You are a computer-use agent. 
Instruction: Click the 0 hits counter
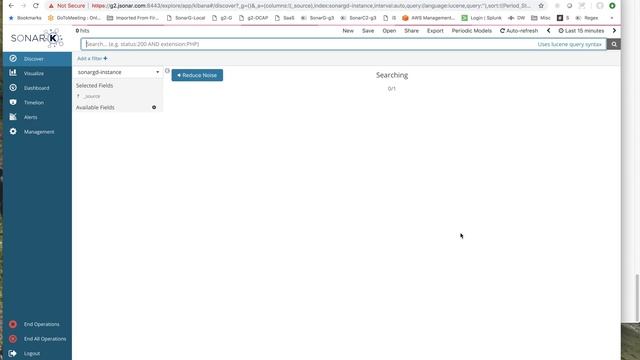tap(82, 31)
